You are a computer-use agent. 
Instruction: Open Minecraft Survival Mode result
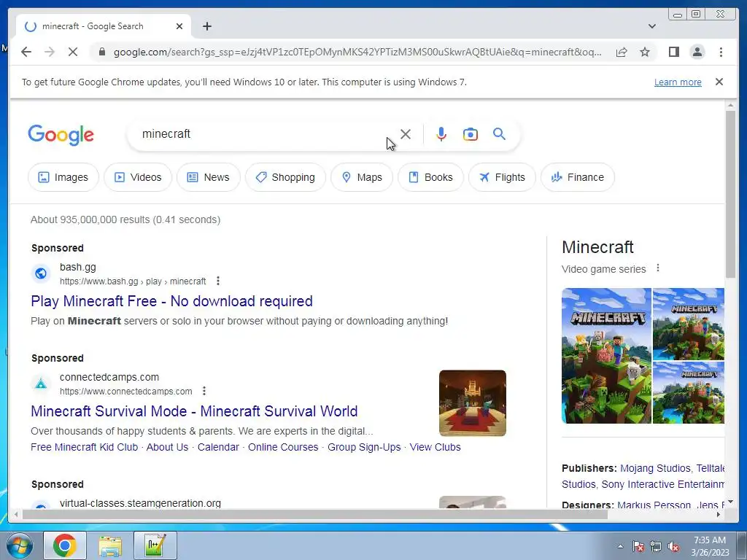(194, 411)
